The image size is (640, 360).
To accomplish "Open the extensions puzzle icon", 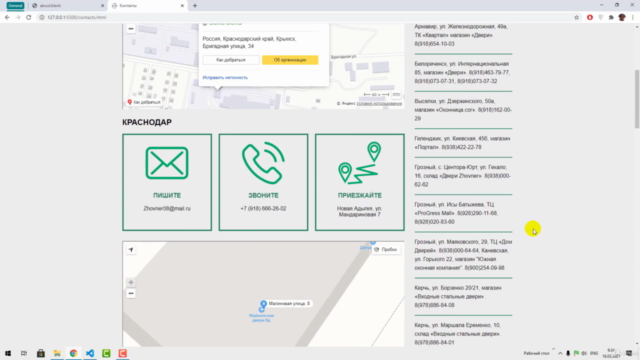I will [611, 18].
